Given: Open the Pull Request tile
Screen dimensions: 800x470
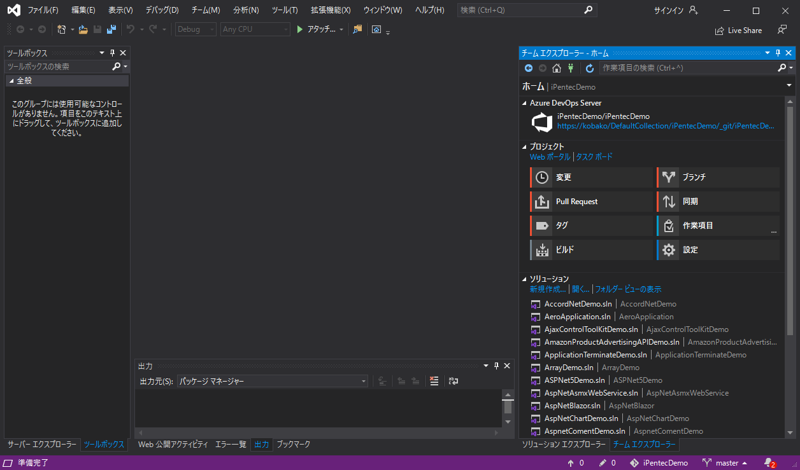Looking at the screenshot, I should [x=591, y=202].
